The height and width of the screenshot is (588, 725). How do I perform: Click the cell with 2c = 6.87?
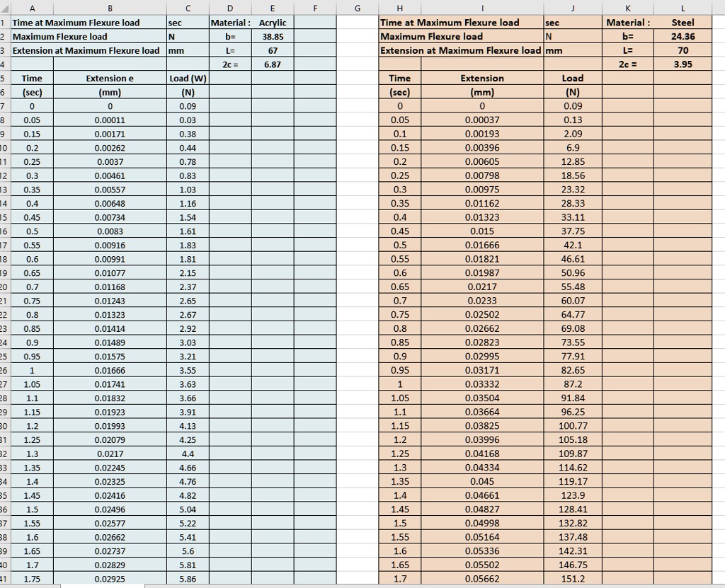[x=273, y=64]
